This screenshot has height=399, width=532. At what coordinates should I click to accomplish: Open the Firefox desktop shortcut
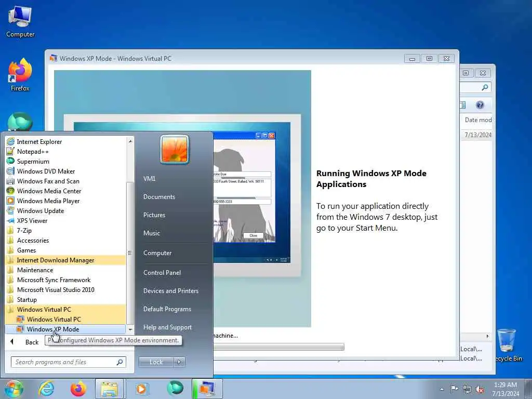click(20, 75)
